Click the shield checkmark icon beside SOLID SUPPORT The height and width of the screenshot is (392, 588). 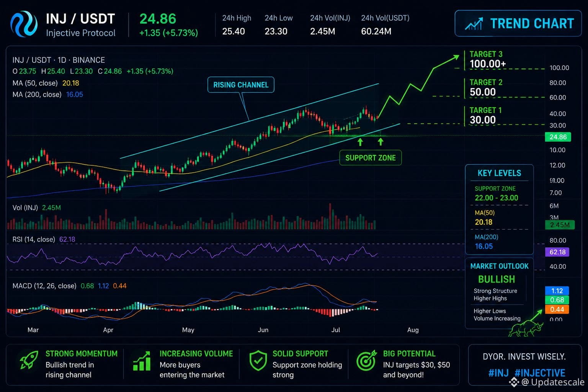point(258,361)
